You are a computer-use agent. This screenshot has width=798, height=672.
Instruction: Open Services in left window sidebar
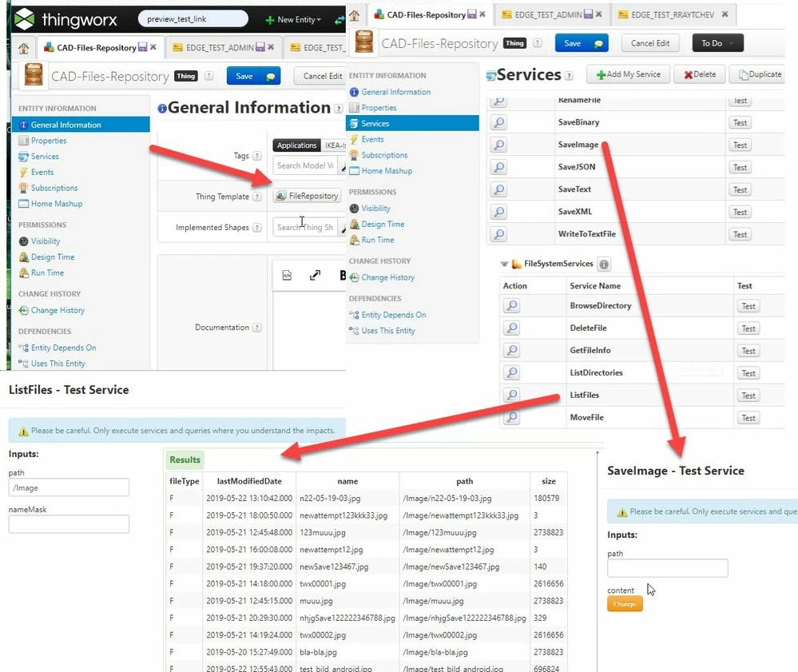point(45,157)
